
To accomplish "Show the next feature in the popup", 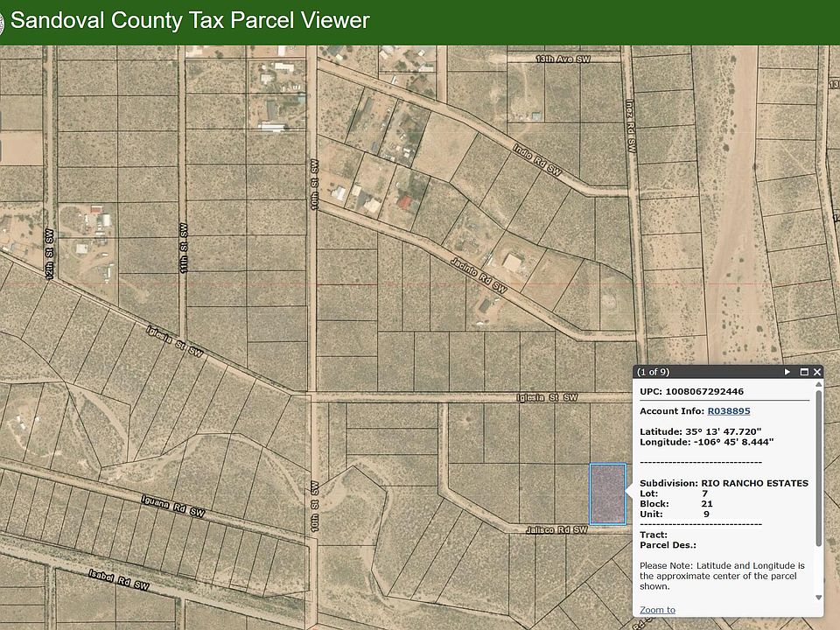I will pyautogui.click(x=787, y=372).
